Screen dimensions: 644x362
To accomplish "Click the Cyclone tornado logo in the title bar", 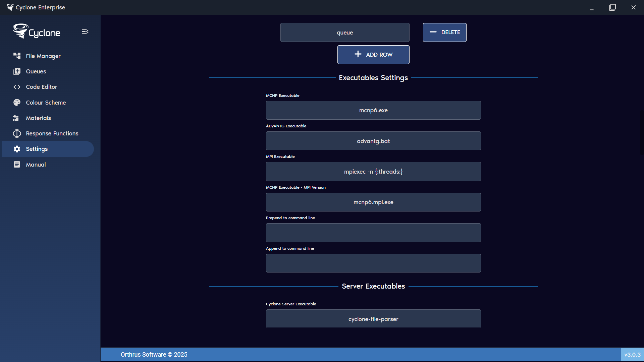I will (10, 7).
